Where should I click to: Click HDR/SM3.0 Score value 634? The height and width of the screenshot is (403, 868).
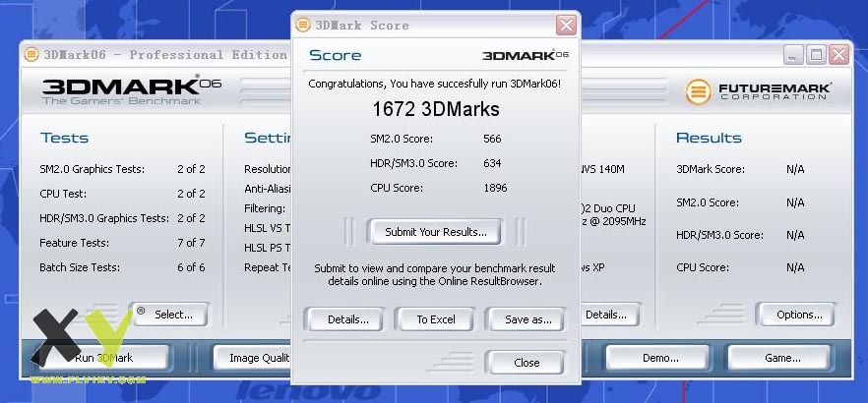click(492, 163)
